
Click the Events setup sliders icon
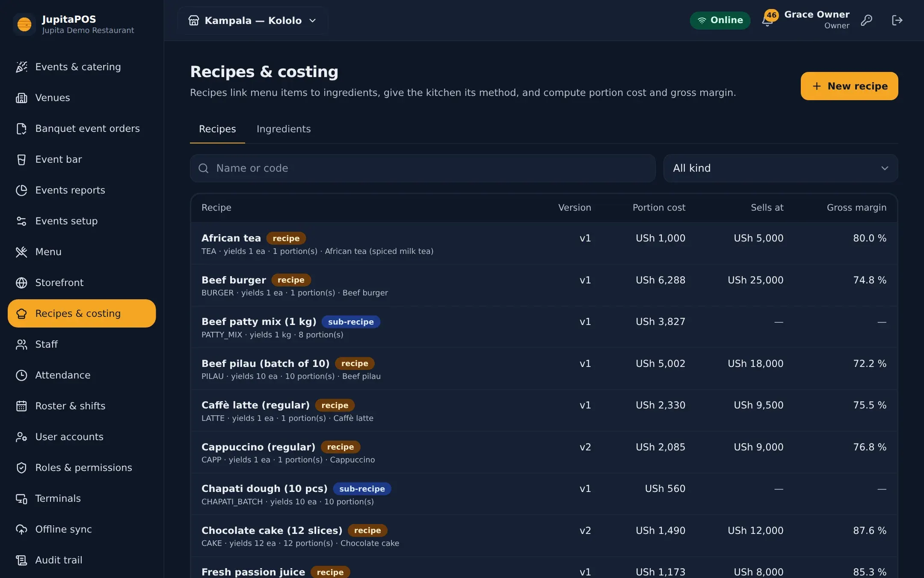tap(21, 221)
